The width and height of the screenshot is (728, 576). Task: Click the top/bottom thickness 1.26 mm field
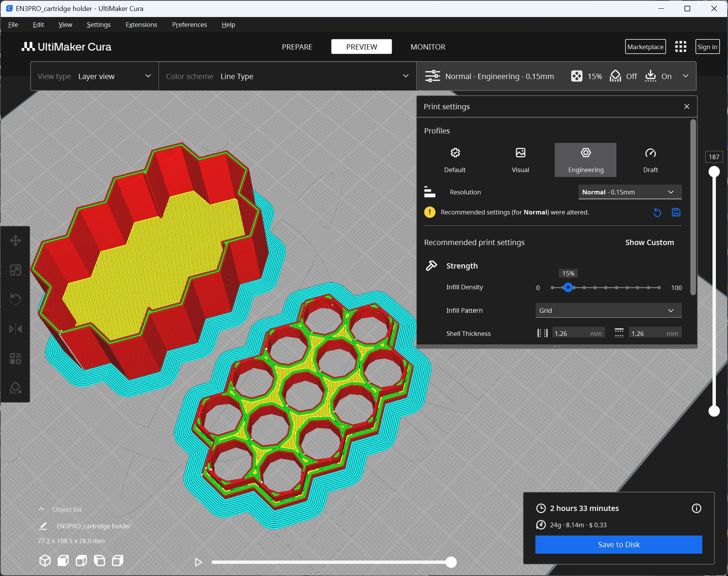(655, 333)
